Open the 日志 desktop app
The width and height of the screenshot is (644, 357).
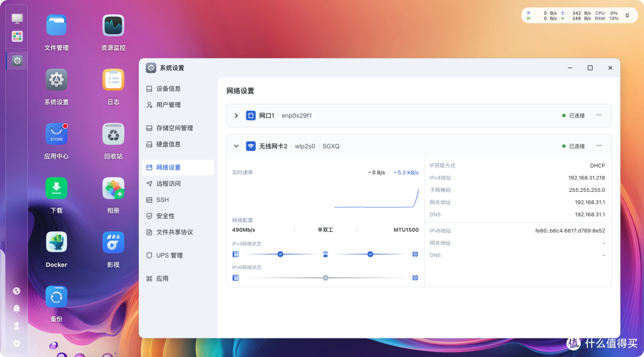pyautogui.click(x=113, y=80)
